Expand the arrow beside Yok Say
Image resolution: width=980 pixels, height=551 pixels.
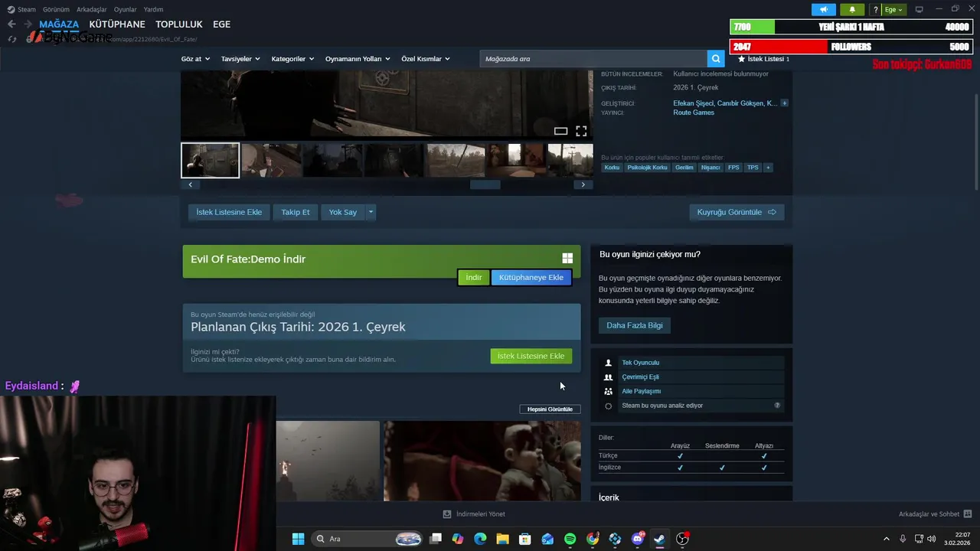[371, 212]
